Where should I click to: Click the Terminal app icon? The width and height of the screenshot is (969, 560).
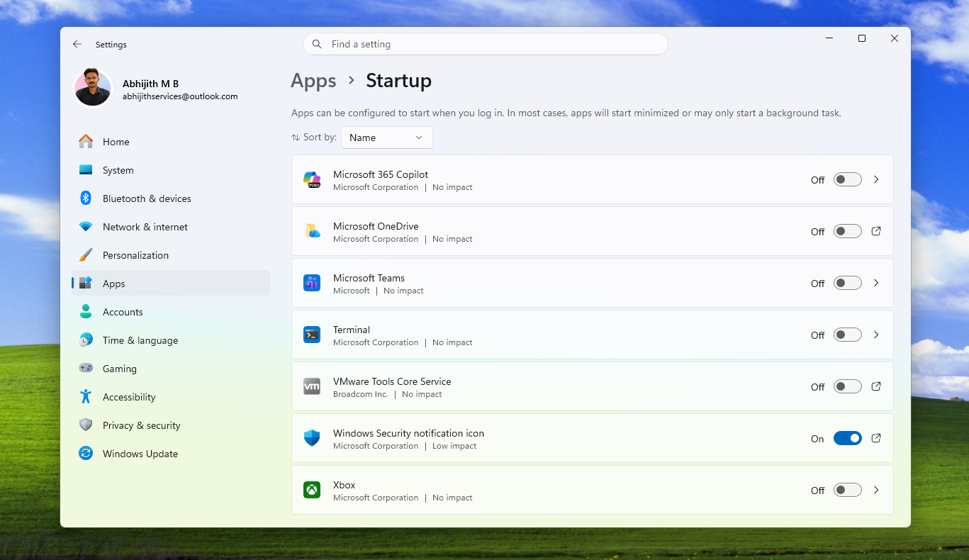click(312, 335)
